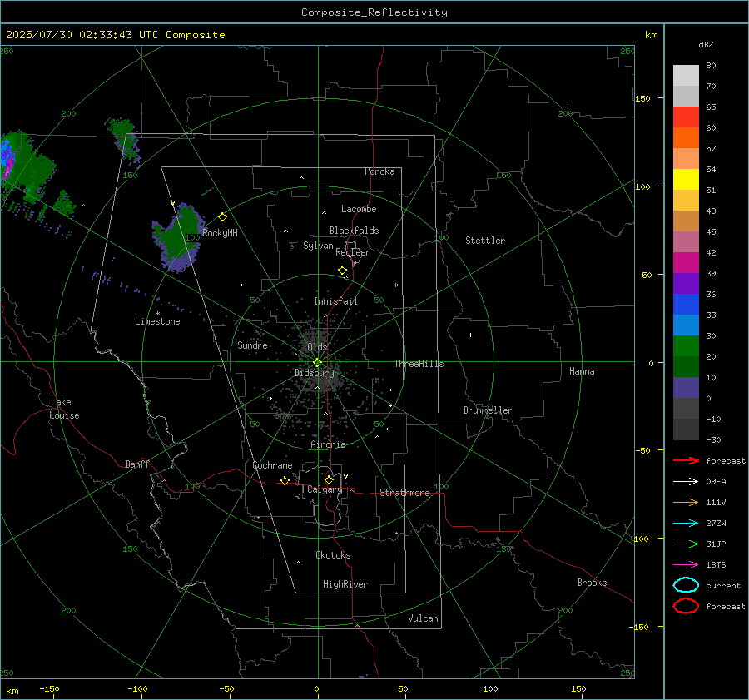The image size is (749, 700).
Task: Click the Sundre label
Action: (x=252, y=345)
